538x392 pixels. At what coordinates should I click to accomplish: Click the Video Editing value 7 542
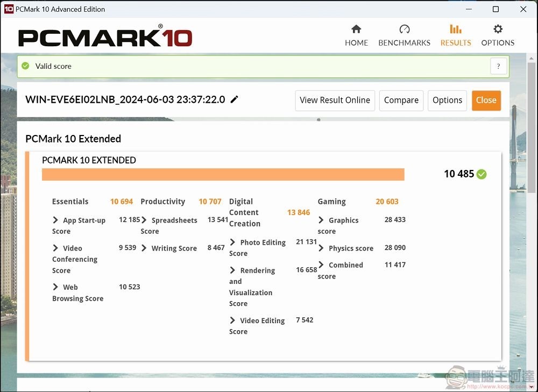[305, 319]
